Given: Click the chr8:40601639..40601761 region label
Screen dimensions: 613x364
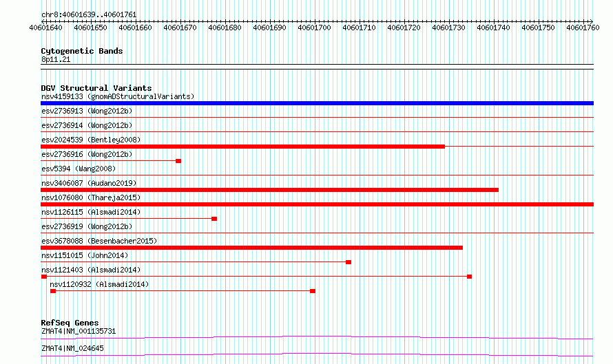Looking at the screenshot, I should click(x=89, y=15).
